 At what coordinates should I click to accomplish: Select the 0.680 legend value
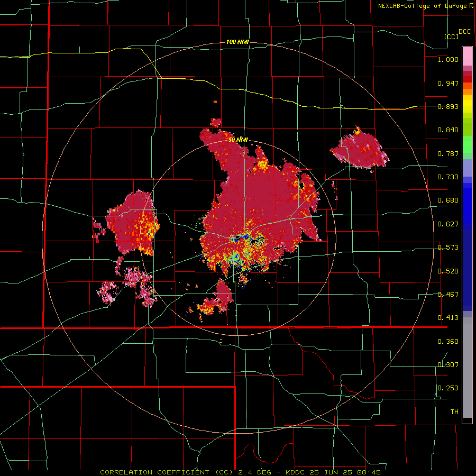pos(448,200)
